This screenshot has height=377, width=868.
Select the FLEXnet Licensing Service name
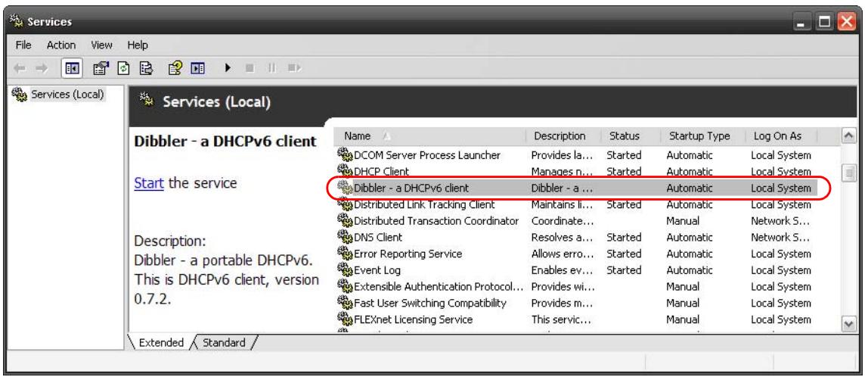pos(413,319)
